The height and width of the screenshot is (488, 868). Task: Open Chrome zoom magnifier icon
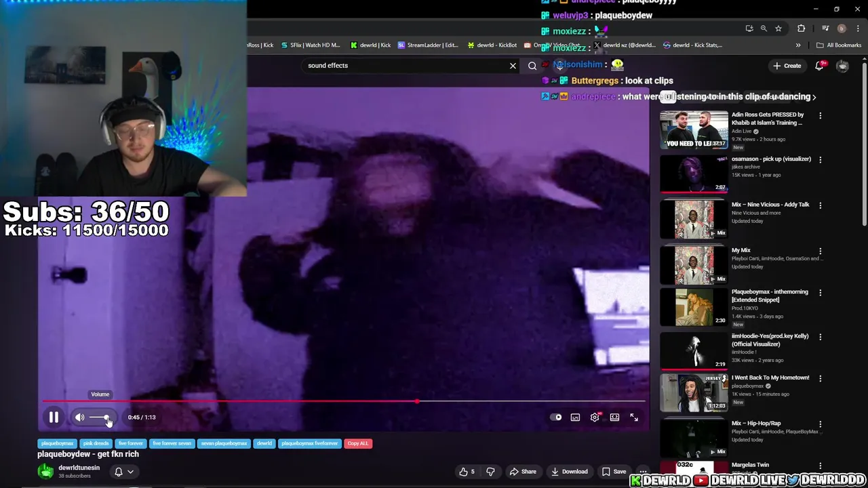(x=764, y=28)
